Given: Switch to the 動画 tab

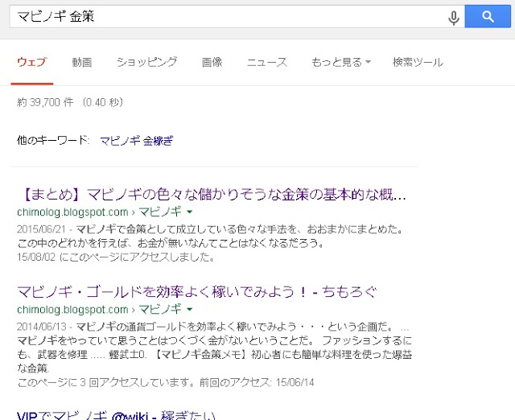Looking at the screenshot, I should pyautogui.click(x=82, y=62).
